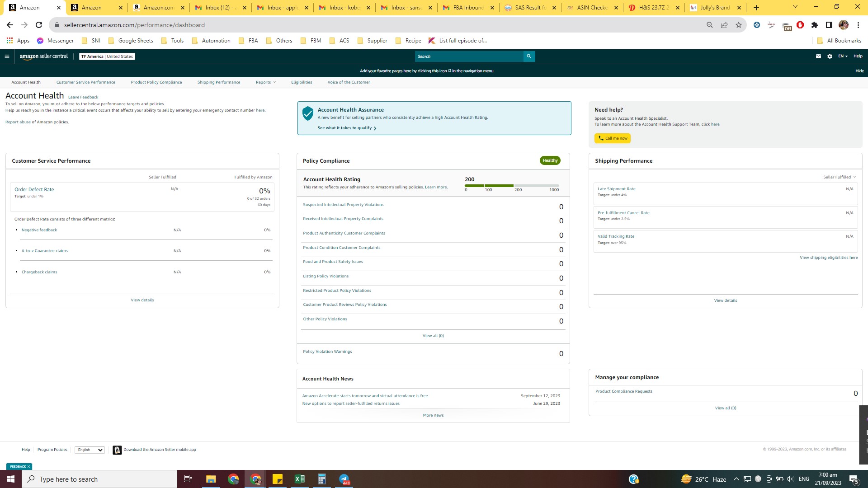Open the Account Health tab
Viewport: 868px width, 488px height.
[x=26, y=82]
